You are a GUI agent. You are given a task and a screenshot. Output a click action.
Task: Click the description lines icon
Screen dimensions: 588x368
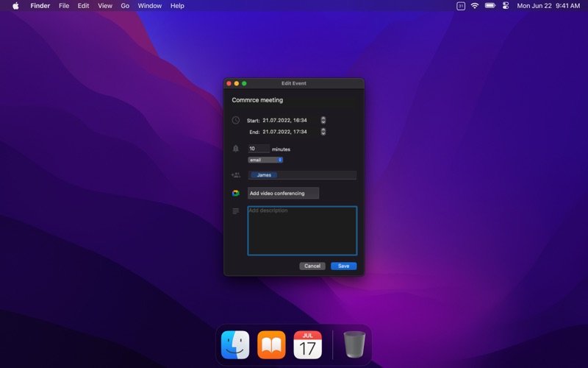pyautogui.click(x=235, y=211)
